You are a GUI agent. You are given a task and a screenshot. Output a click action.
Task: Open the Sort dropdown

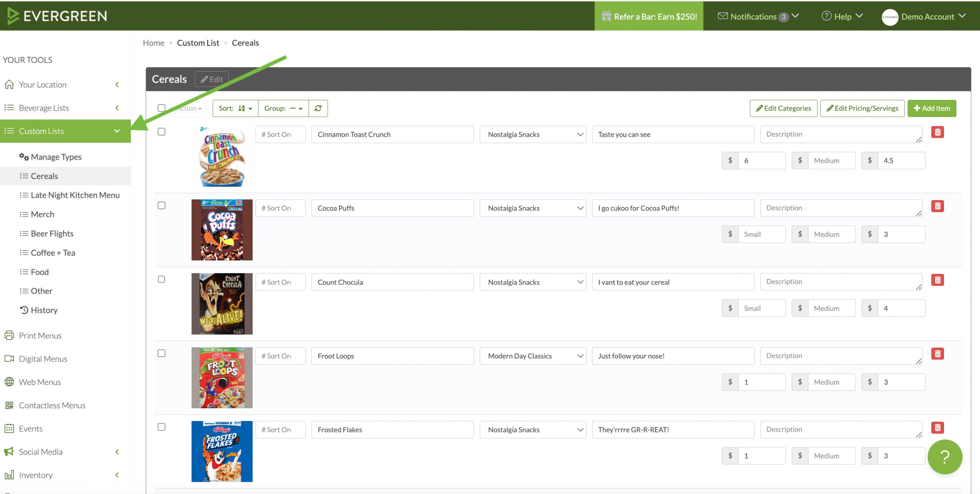(235, 108)
